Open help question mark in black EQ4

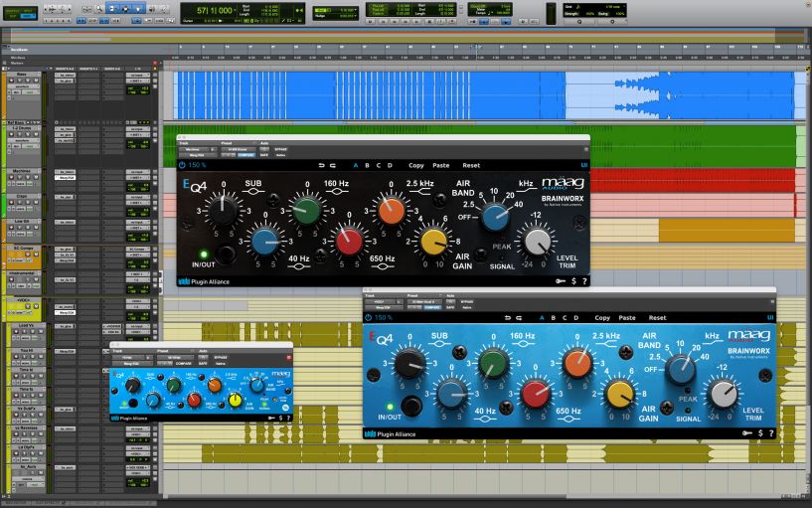(584, 281)
